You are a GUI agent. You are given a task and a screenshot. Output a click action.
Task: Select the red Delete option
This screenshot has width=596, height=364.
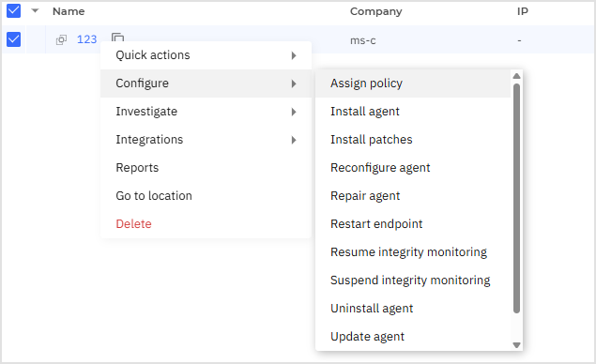[206, 224]
